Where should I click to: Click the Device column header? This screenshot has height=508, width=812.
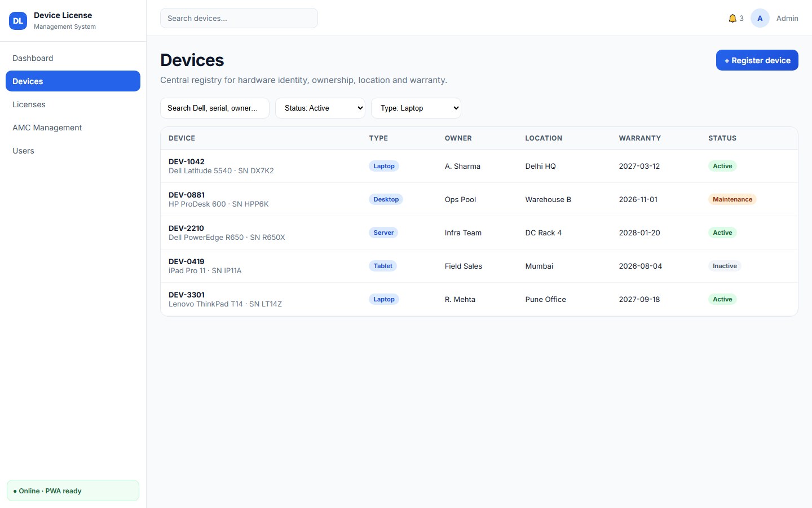pyautogui.click(x=182, y=138)
